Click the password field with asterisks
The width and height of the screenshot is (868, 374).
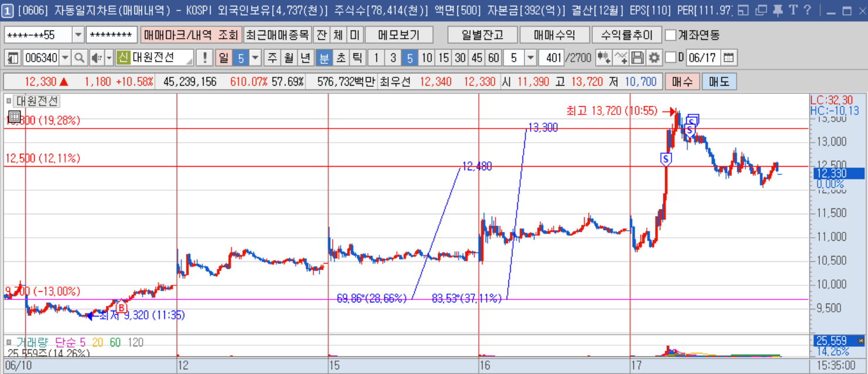pyautogui.click(x=112, y=35)
